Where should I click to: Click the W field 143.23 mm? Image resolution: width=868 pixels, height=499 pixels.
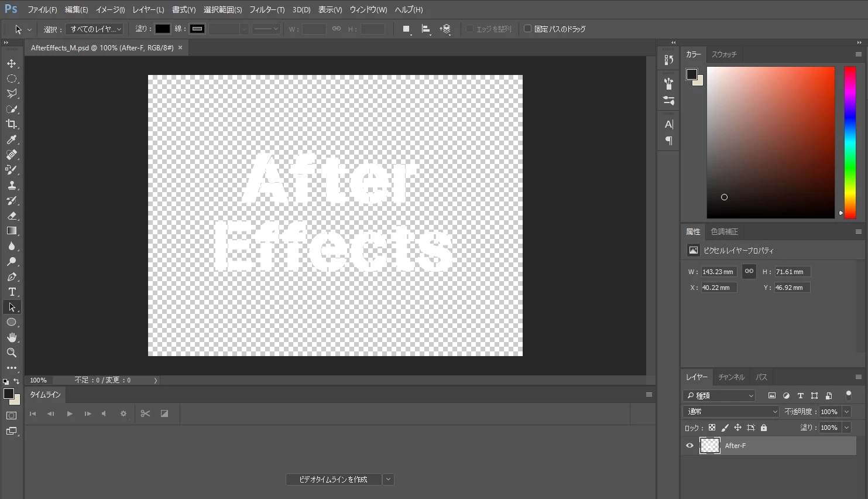[x=718, y=272]
